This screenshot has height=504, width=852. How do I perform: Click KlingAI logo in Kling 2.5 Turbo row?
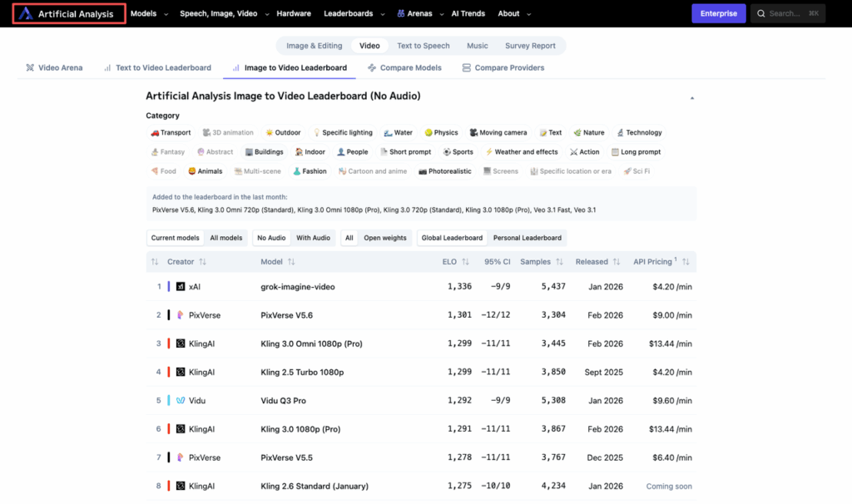click(x=181, y=372)
